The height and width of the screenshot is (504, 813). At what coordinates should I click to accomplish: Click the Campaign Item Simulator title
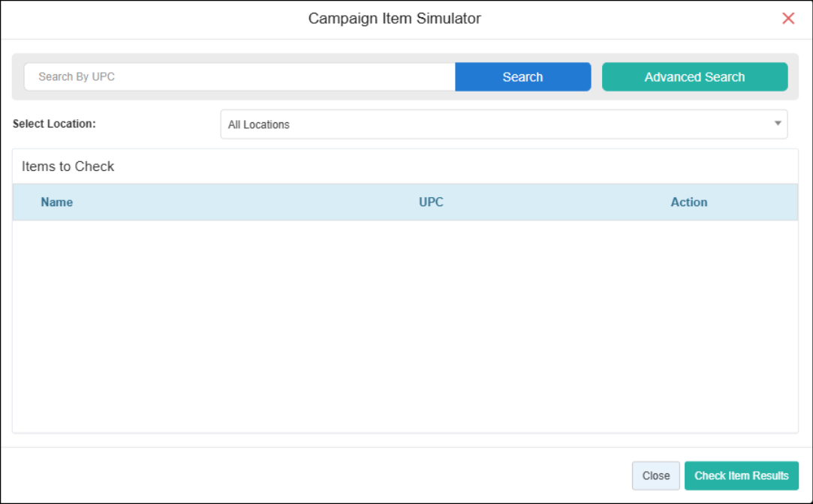tap(394, 19)
